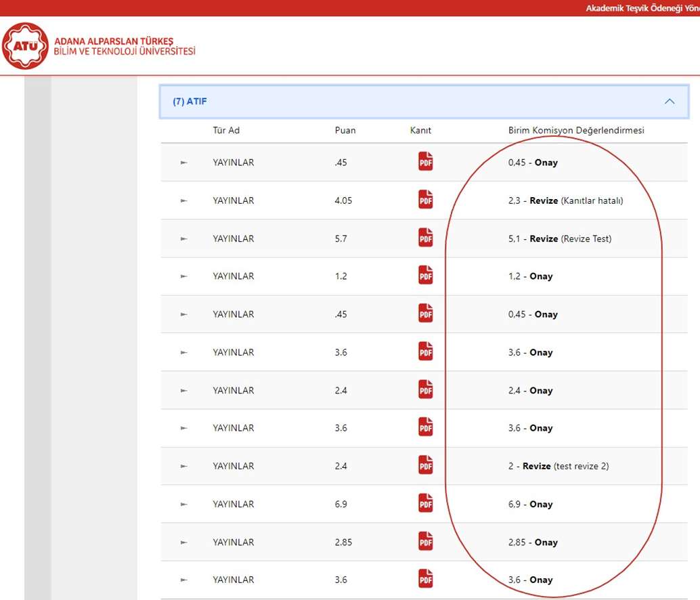Click the (7) ATIF accordion title
700x600 pixels.
190,102
